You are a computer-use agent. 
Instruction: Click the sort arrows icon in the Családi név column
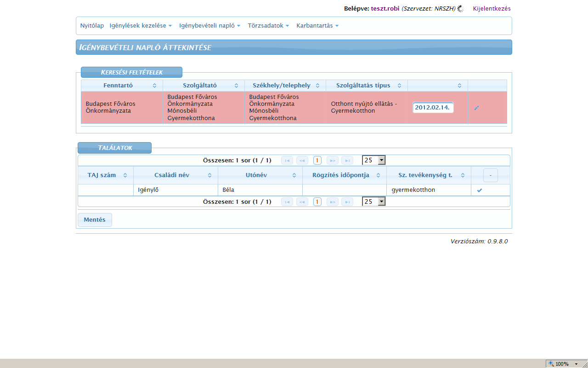[x=209, y=175]
